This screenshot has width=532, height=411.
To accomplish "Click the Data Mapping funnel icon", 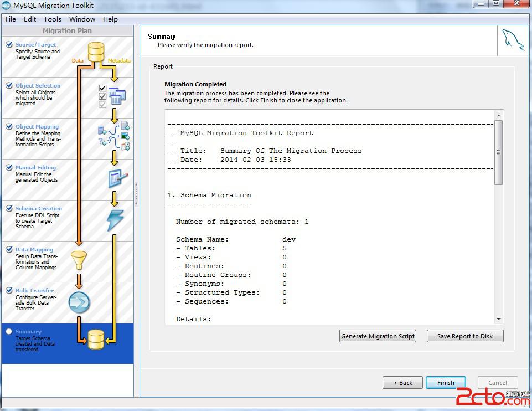I will [79, 260].
